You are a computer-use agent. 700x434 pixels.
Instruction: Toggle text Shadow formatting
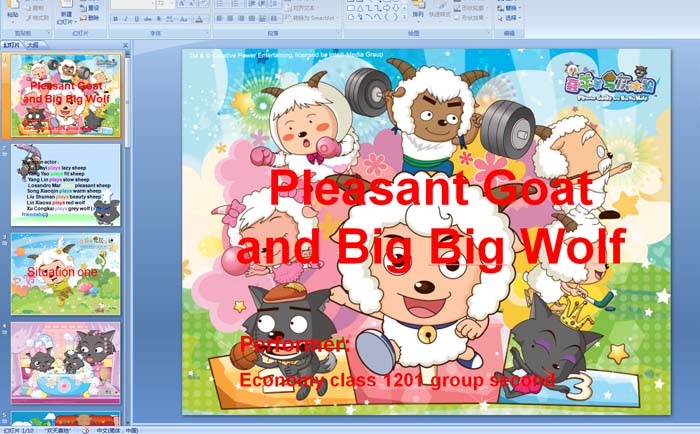pyautogui.click(x=158, y=19)
